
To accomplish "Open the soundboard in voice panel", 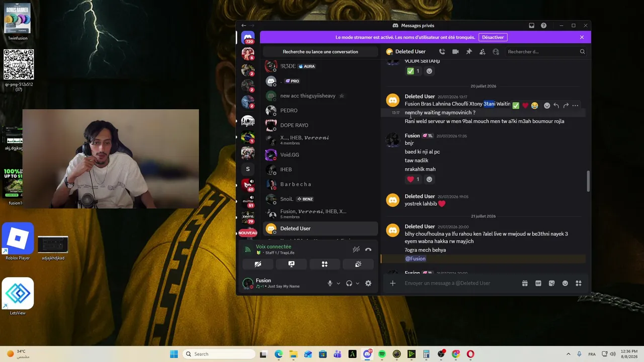I will (x=358, y=264).
